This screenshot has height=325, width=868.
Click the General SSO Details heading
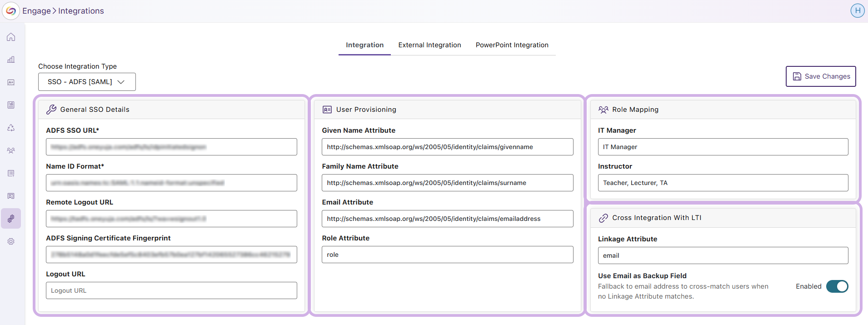[x=95, y=110]
